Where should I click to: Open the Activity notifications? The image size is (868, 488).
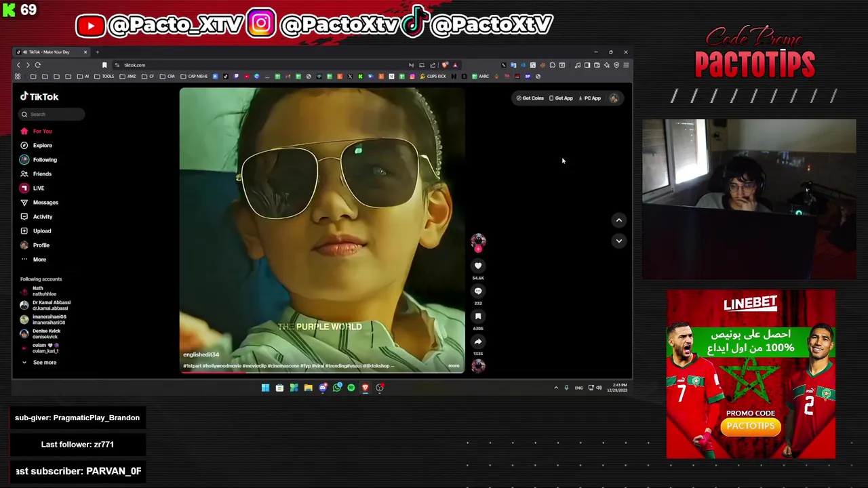pos(37,216)
